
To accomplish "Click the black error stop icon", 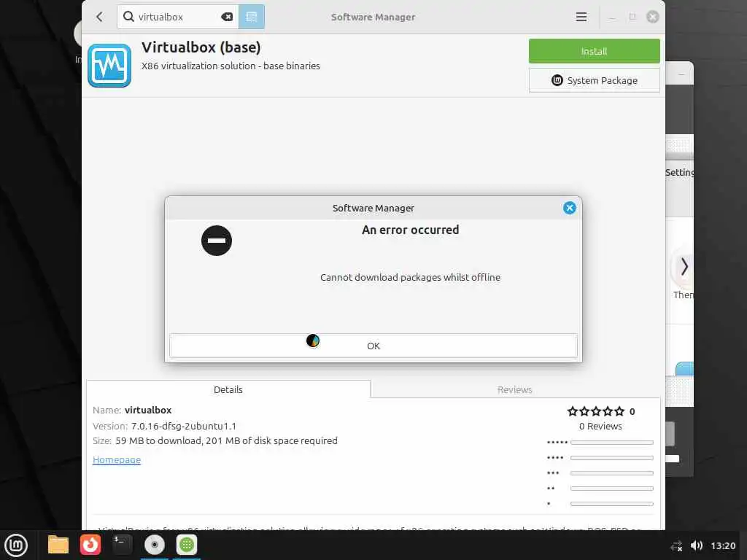I will (x=217, y=241).
